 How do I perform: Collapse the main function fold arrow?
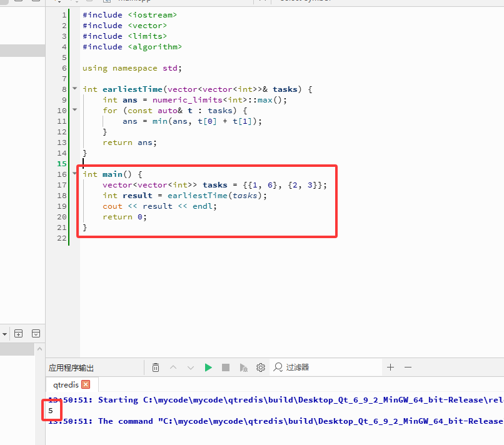coord(75,174)
